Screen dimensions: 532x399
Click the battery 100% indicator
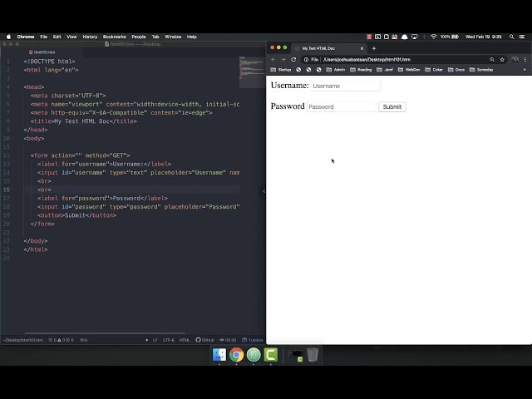[450, 37]
